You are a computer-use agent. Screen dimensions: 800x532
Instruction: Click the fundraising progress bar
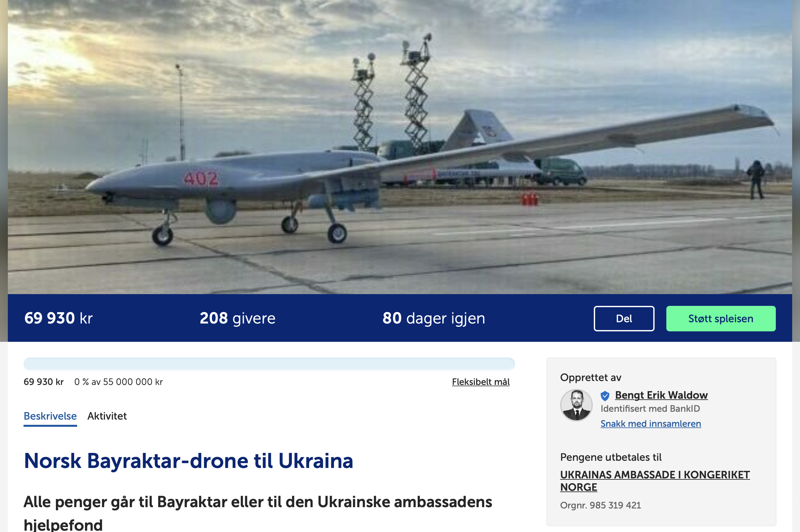[x=269, y=364]
